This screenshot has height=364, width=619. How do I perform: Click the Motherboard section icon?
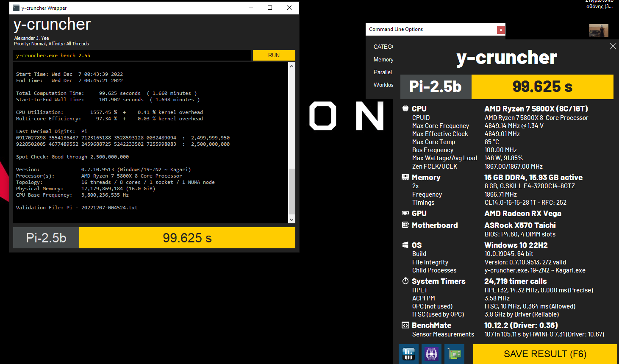405,225
